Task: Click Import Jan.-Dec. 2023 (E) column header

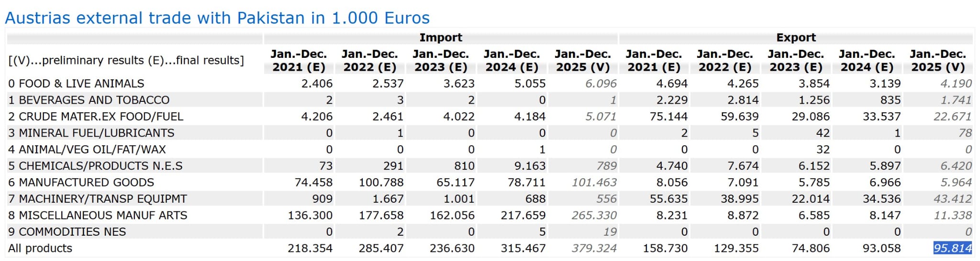Action: [x=441, y=61]
